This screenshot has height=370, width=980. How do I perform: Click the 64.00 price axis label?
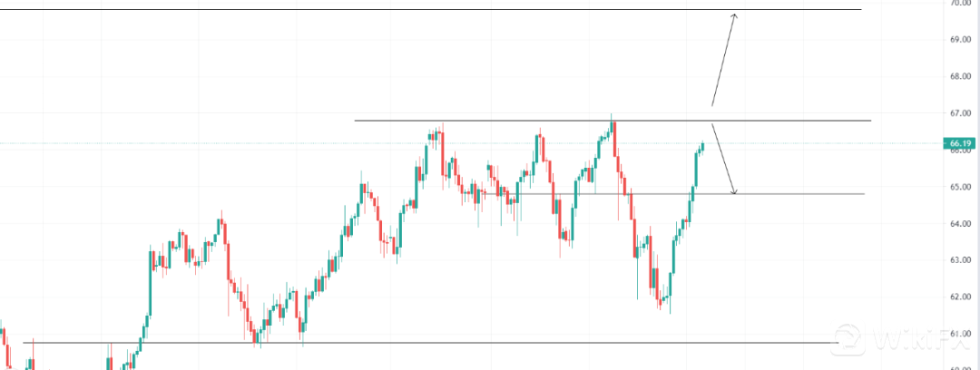(961, 223)
